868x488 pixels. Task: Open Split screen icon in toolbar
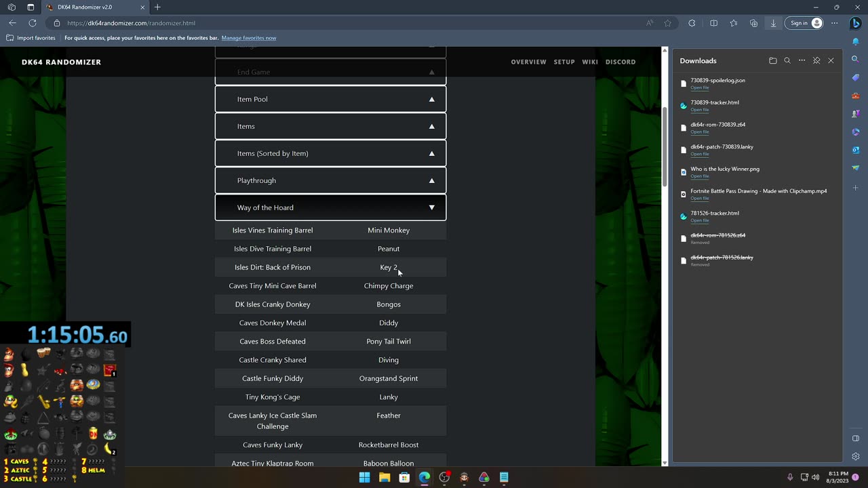pyautogui.click(x=713, y=23)
